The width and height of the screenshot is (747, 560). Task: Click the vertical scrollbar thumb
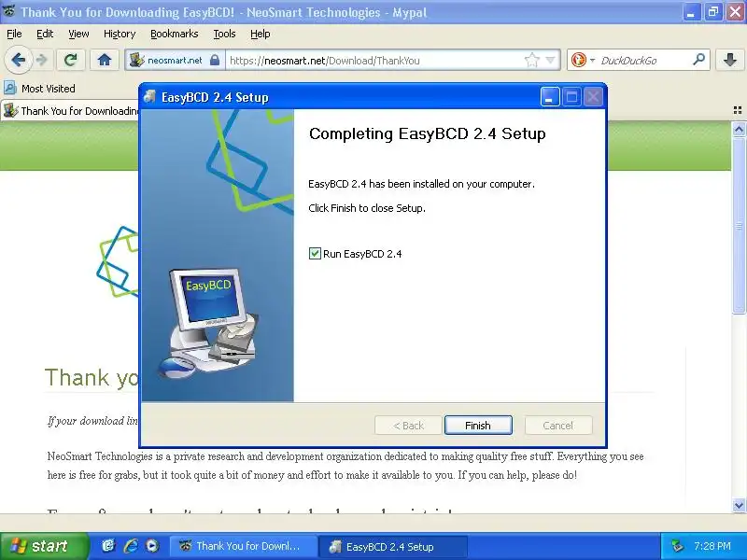pos(739,225)
